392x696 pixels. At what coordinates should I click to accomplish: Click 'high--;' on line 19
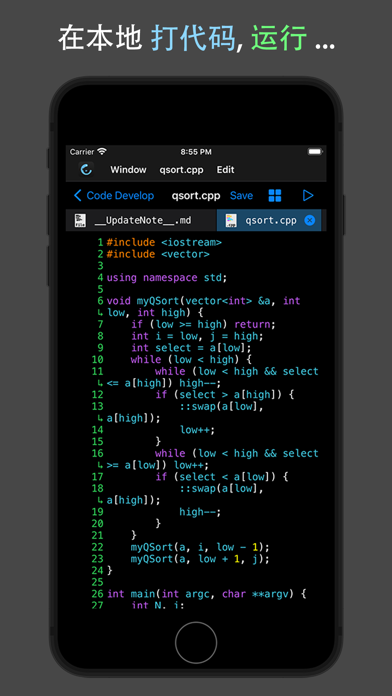(x=200, y=512)
